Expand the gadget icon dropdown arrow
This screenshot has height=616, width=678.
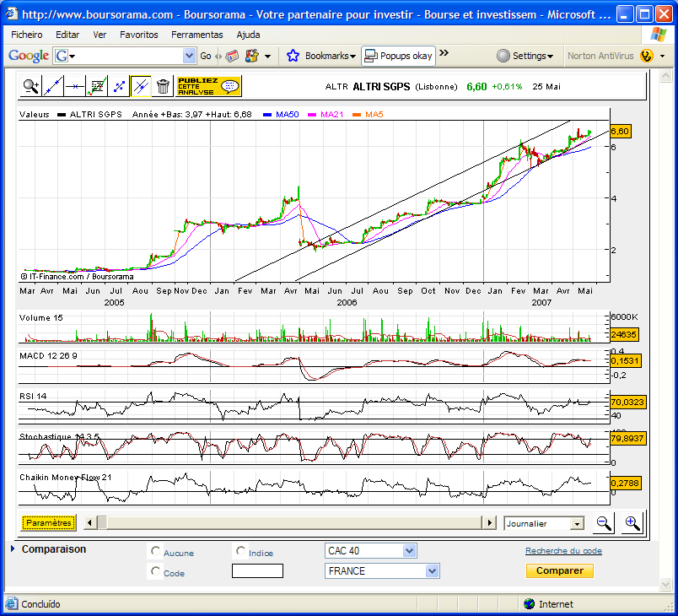267,57
